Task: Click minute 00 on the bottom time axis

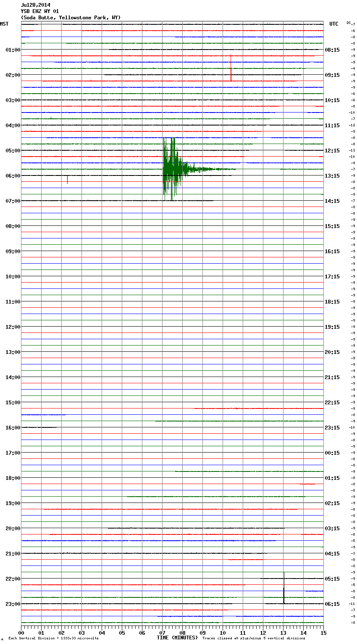Action: (x=21, y=633)
